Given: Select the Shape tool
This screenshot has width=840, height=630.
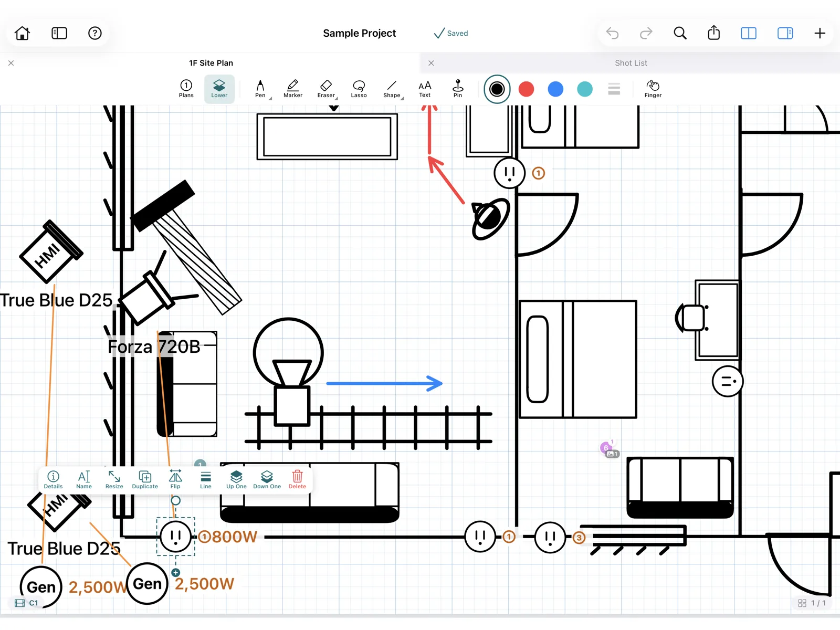Looking at the screenshot, I should tap(392, 89).
